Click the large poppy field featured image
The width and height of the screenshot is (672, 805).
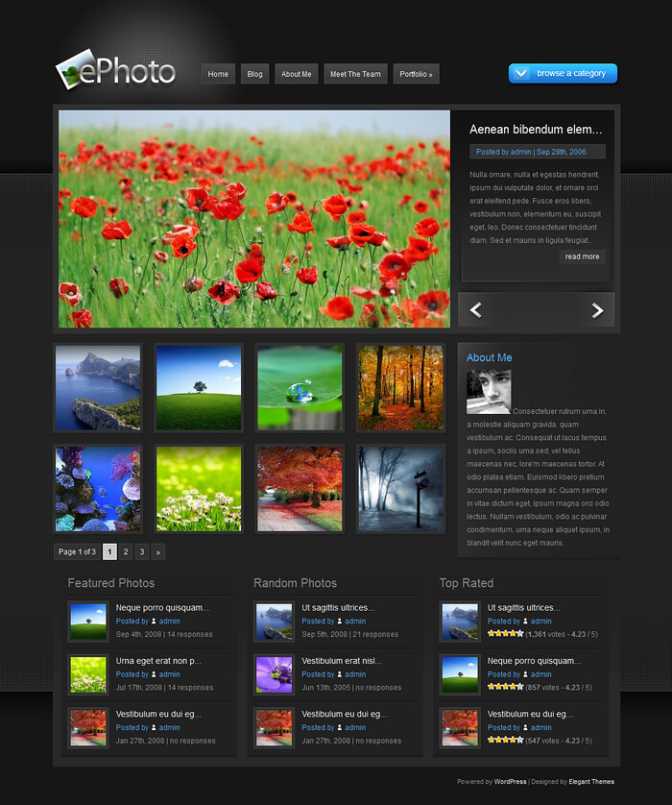[x=254, y=219]
